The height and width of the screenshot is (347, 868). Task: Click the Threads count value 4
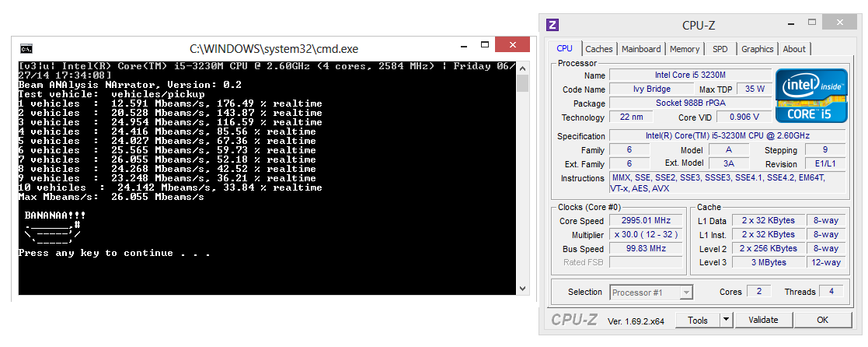pyautogui.click(x=831, y=291)
